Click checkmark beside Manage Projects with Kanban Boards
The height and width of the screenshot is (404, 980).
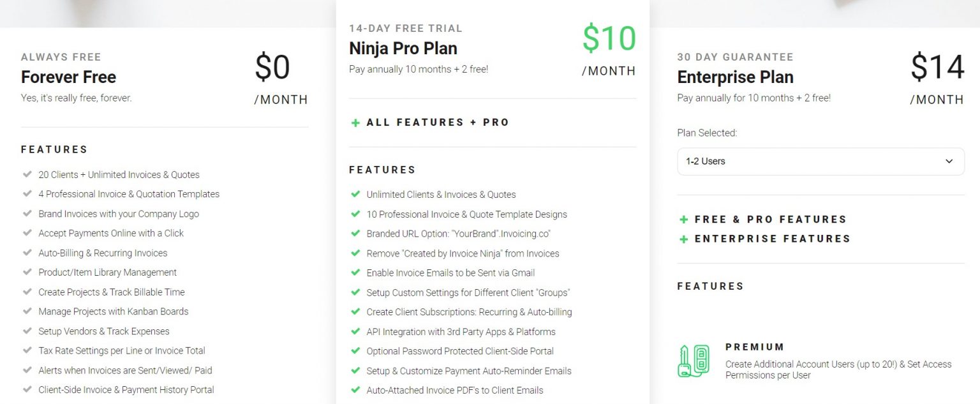27,311
